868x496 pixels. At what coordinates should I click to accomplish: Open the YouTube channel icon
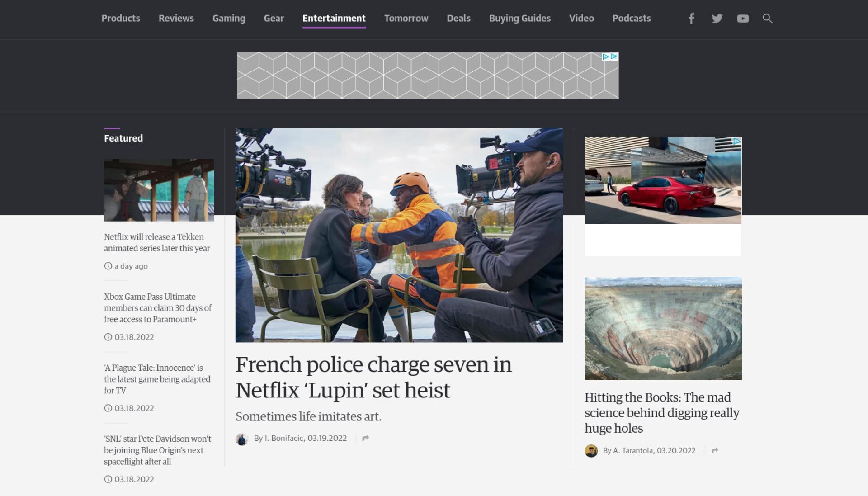(x=743, y=19)
